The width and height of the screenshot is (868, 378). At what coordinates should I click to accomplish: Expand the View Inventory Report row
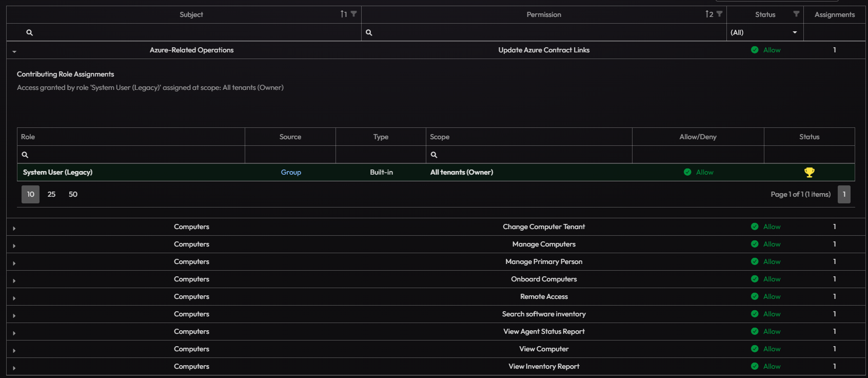click(14, 368)
